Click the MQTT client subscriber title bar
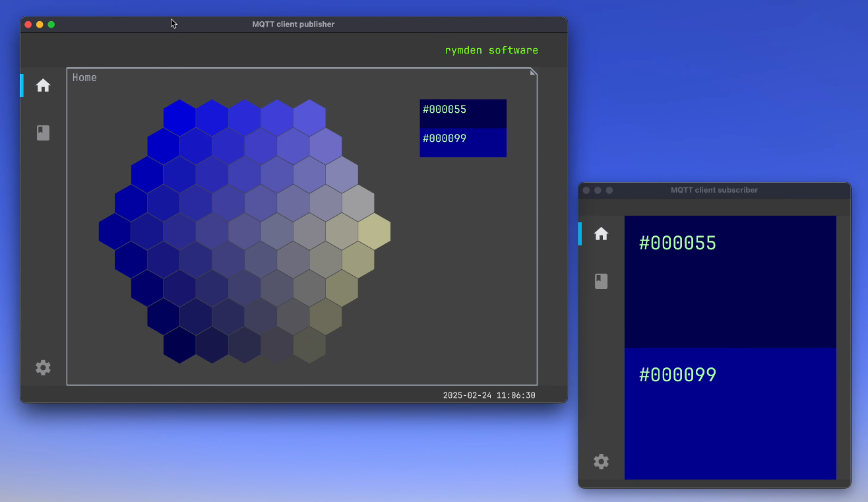The height and width of the screenshot is (502, 868). click(714, 190)
